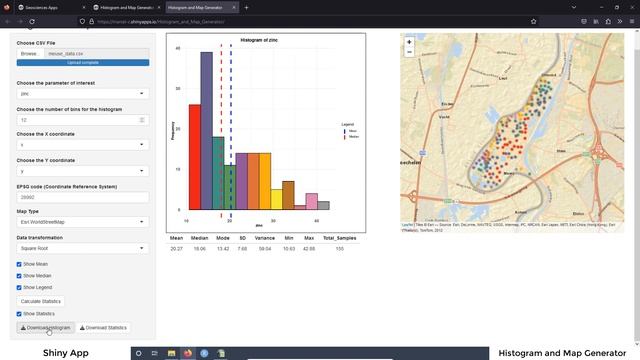Click the number of bins input field
640x360 pixels.
83,120
